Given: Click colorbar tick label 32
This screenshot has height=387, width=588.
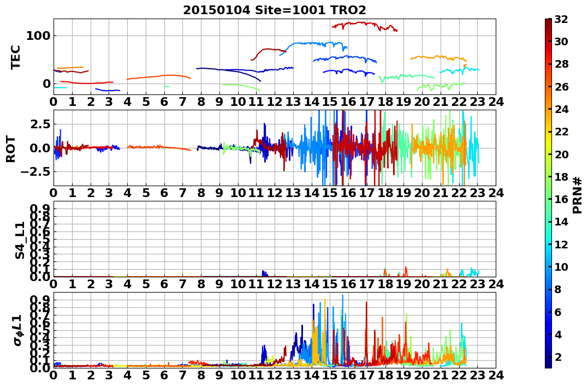Looking at the screenshot, I should pyautogui.click(x=562, y=20).
